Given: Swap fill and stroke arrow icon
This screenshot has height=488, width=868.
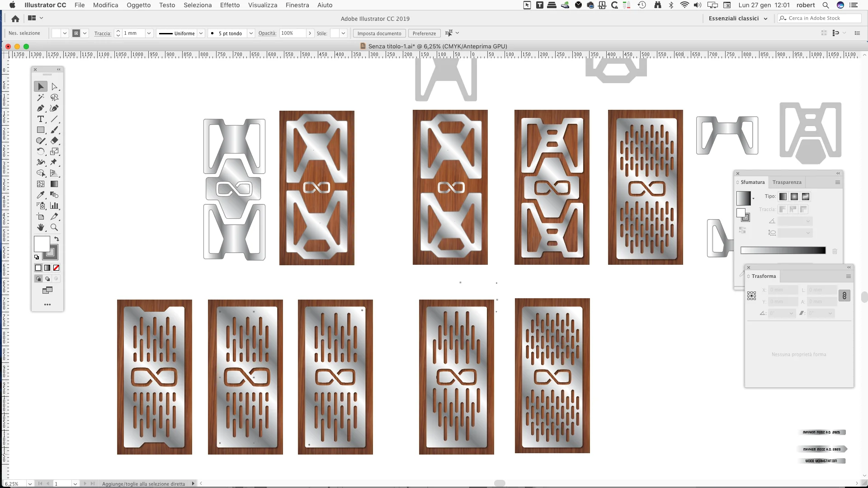Looking at the screenshot, I should 57,239.
